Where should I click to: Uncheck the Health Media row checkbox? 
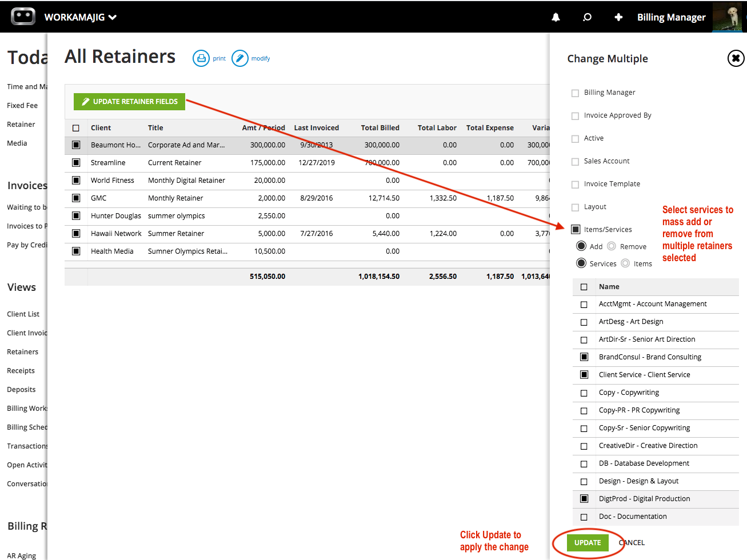[76, 251]
